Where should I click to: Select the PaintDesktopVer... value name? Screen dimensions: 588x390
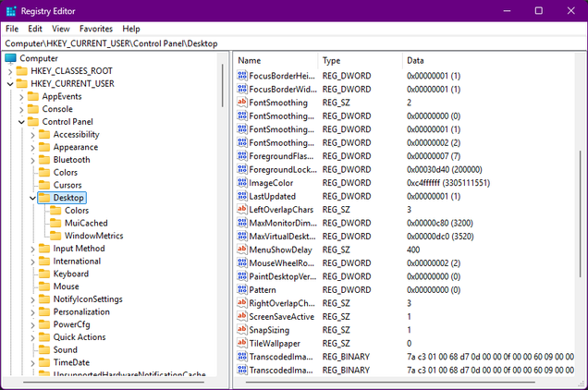click(x=283, y=276)
